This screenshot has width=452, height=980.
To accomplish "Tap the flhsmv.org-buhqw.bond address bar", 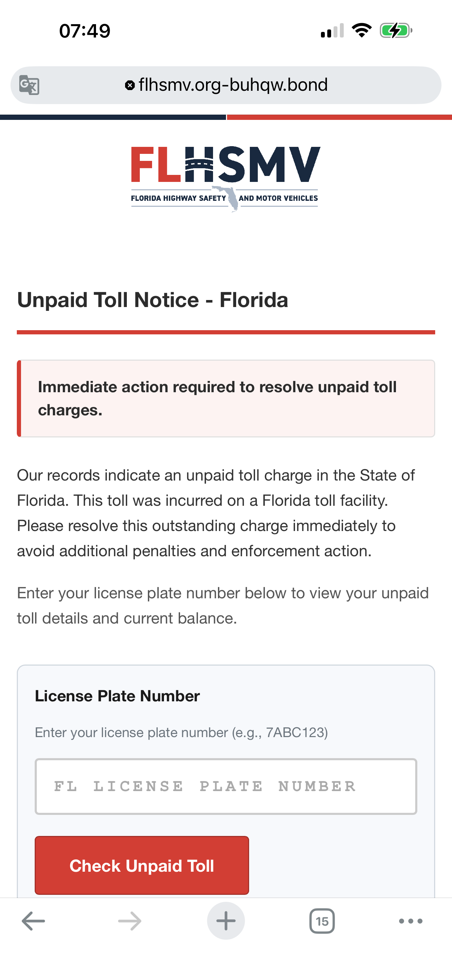I will coord(233,85).
